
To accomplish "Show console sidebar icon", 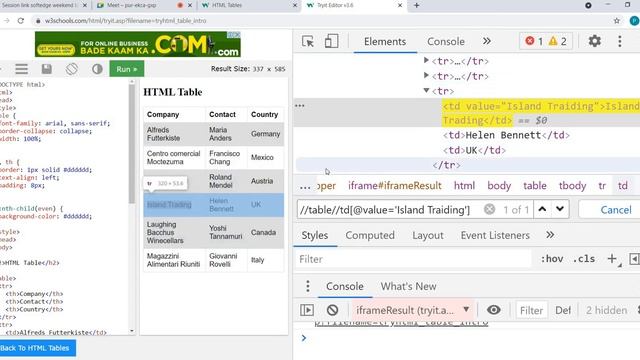I will pos(307,310).
